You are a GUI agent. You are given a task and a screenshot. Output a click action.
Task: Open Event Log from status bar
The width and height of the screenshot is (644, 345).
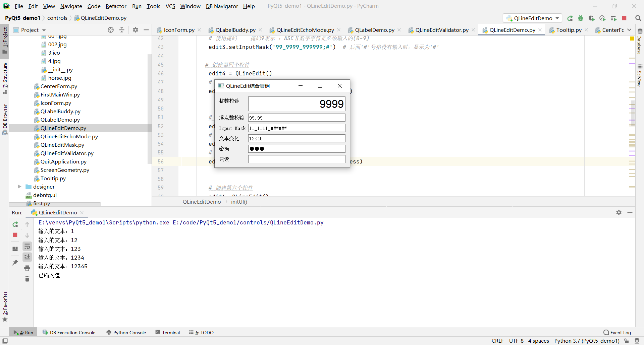tap(617, 333)
